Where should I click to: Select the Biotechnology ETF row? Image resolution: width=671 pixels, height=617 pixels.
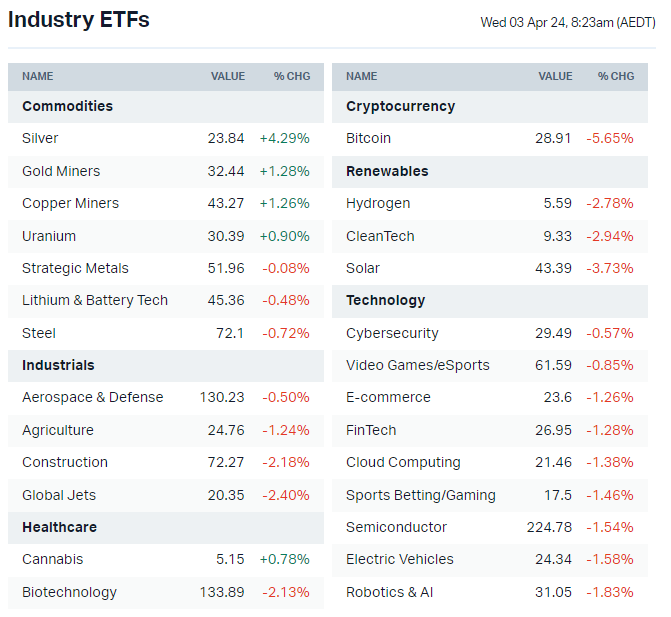point(69,592)
